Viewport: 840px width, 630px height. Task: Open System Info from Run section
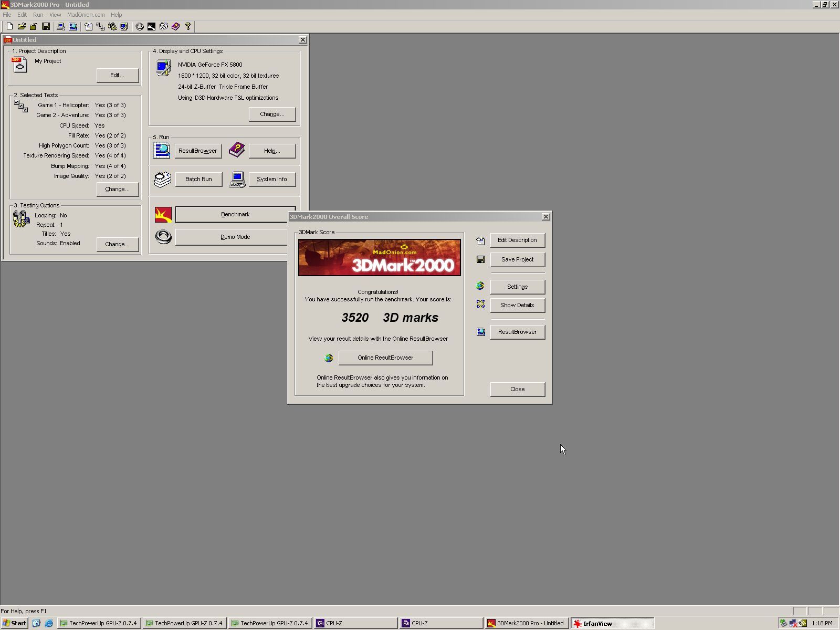pos(272,179)
